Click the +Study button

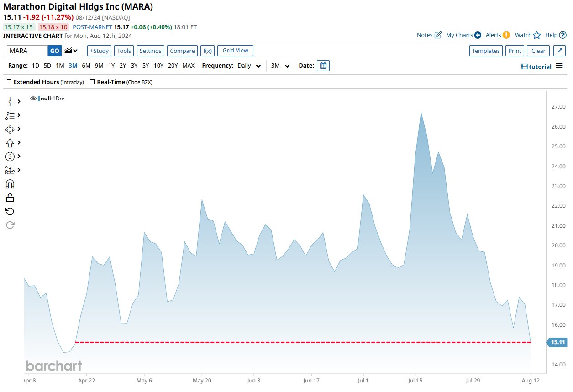pyautogui.click(x=99, y=51)
